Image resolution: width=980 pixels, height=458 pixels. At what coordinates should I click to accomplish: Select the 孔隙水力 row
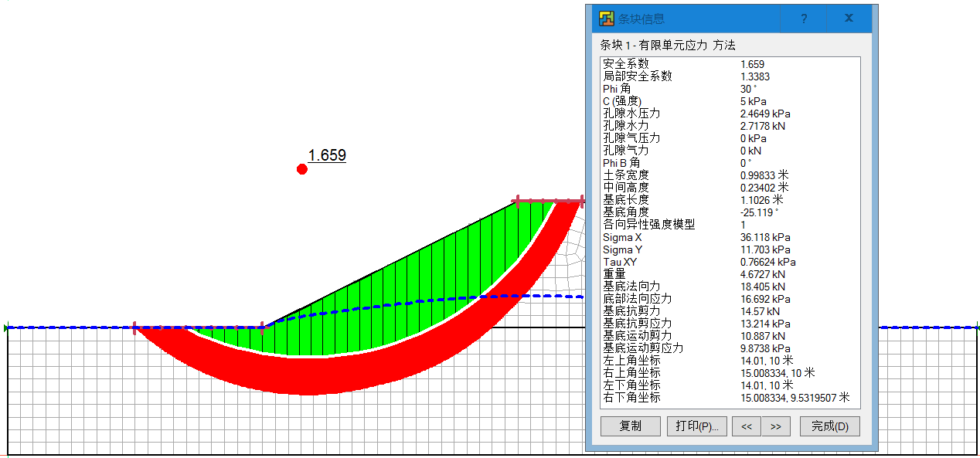tap(730, 126)
